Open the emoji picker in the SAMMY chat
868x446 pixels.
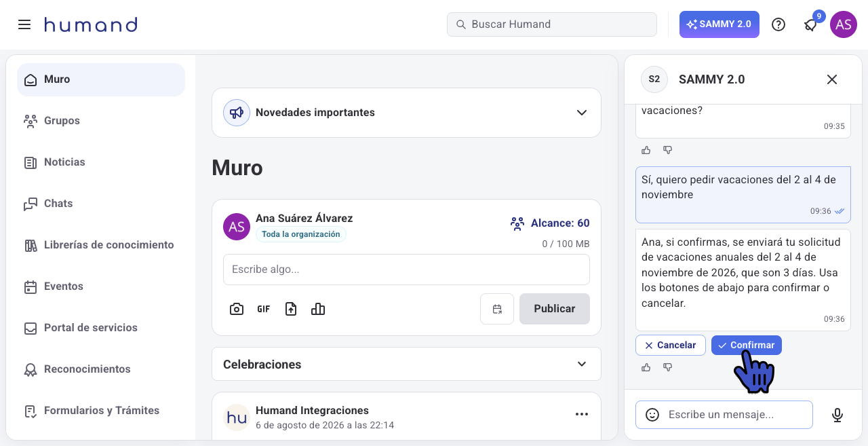pyautogui.click(x=652, y=415)
